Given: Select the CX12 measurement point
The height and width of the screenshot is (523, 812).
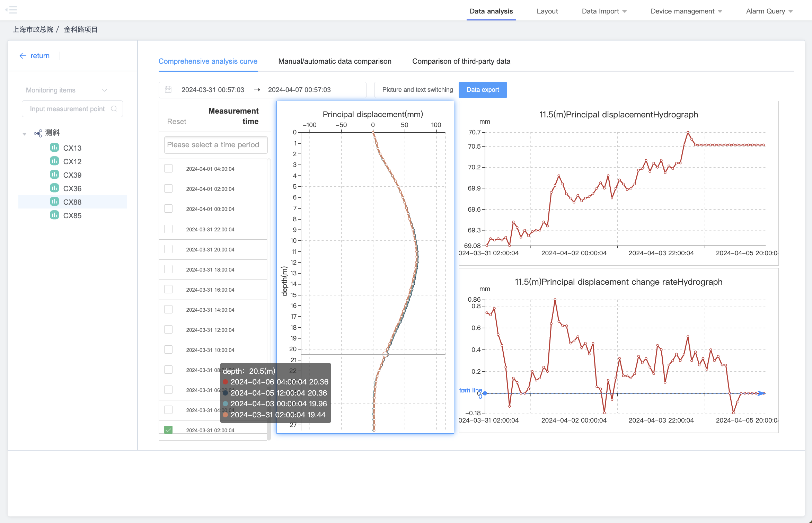Looking at the screenshot, I should (x=72, y=161).
